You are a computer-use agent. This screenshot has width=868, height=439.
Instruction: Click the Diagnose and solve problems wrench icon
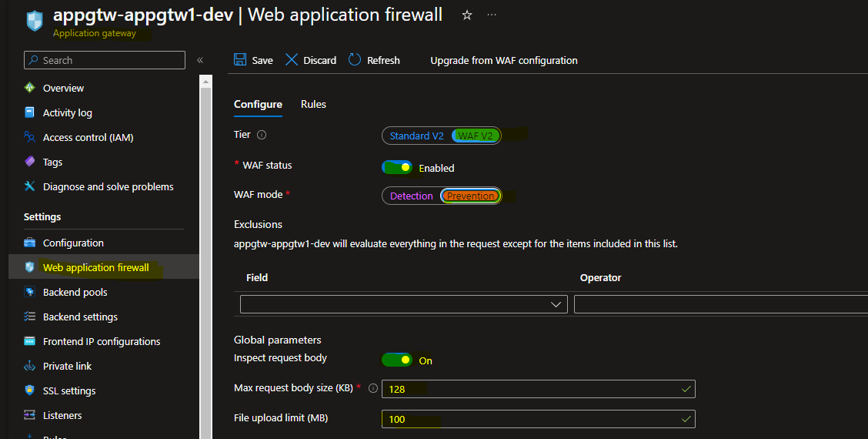(30, 186)
